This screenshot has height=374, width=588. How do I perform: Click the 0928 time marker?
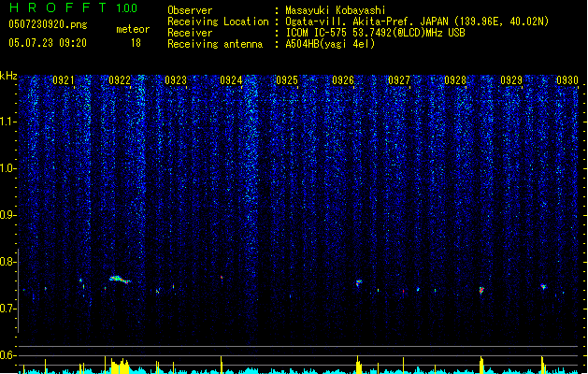(x=455, y=80)
